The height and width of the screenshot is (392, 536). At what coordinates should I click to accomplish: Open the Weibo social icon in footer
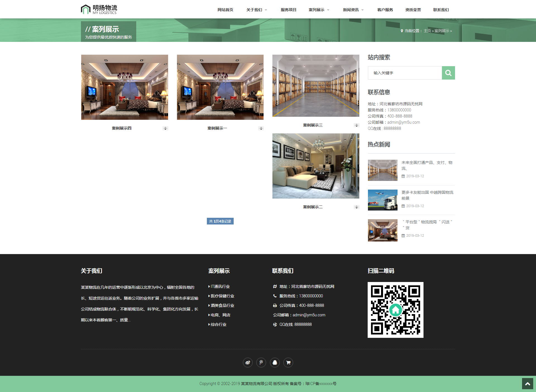pos(248,362)
